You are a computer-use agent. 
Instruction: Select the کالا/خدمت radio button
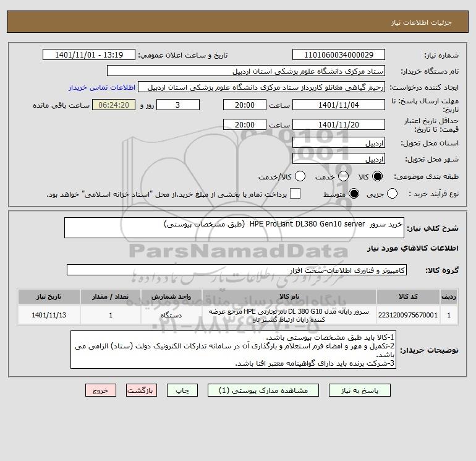pos(300,176)
